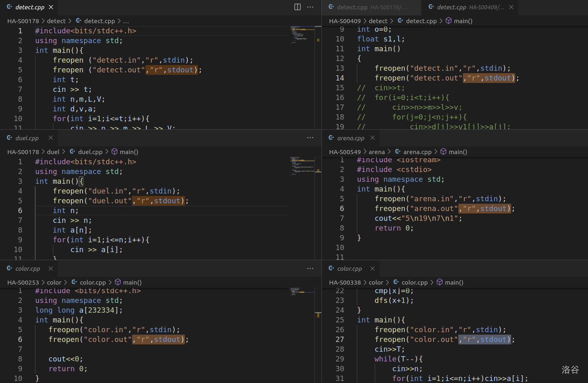The image size is (588, 383).
Task: Click HA-S00338 breadcrumb
Action: tap(345, 283)
